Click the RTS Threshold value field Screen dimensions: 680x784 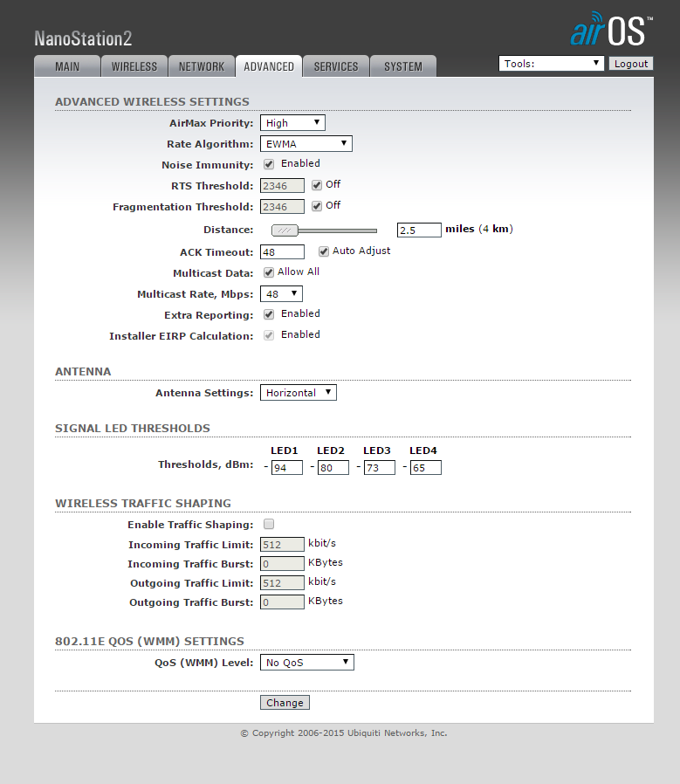click(x=282, y=185)
